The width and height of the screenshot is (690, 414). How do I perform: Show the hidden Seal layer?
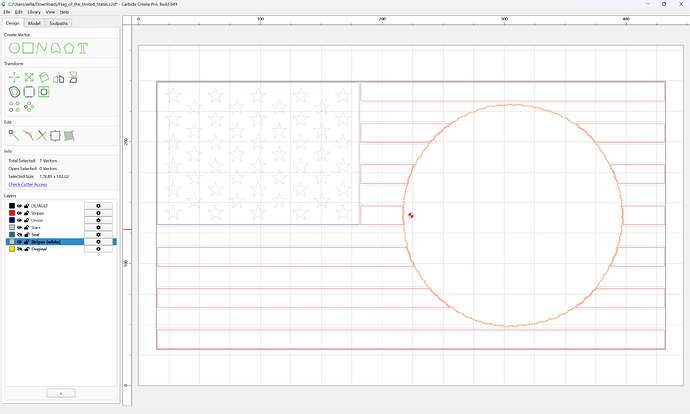tap(19, 234)
